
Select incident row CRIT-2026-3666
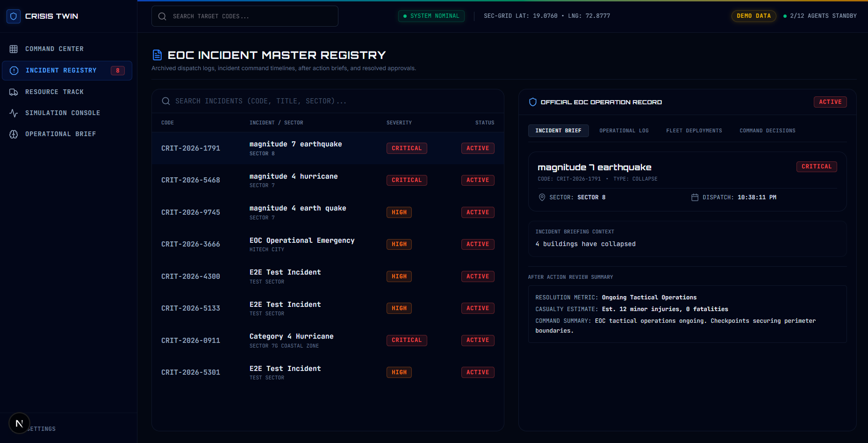coord(328,244)
